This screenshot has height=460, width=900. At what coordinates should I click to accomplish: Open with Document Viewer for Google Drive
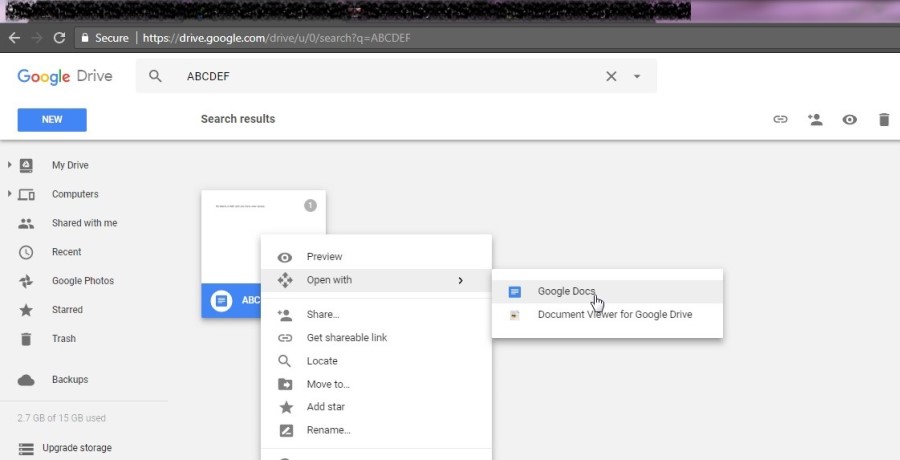click(x=607, y=315)
